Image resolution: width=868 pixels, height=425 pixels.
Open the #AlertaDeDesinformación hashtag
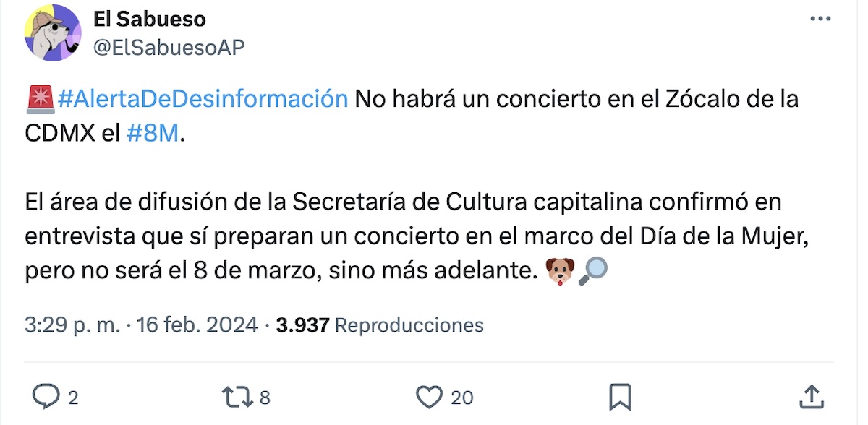[x=203, y=98]
